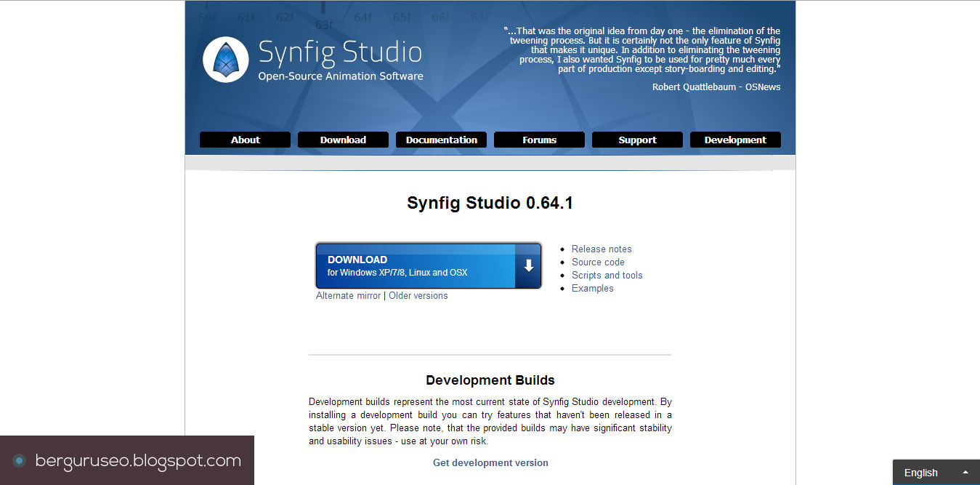Viewport: 980px width, 485px height.
Task: Expand the English language selector
Action: [x=936, y=473]
